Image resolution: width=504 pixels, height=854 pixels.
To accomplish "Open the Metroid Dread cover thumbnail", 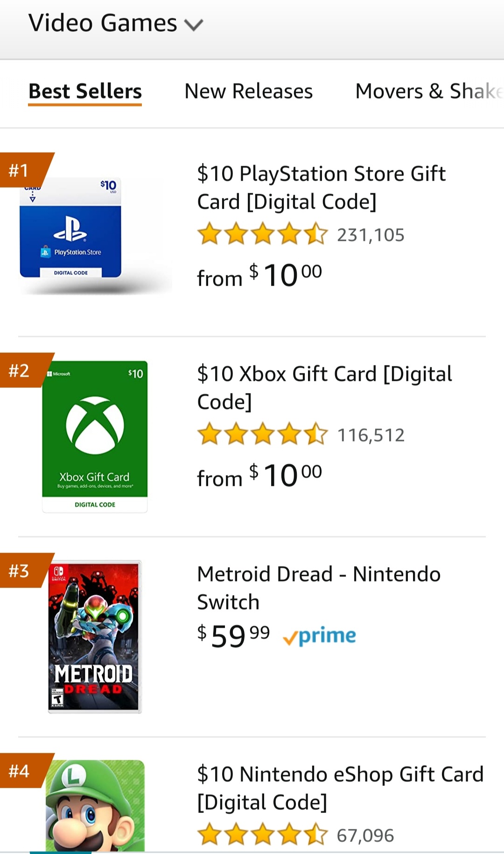I will [94, 637].
